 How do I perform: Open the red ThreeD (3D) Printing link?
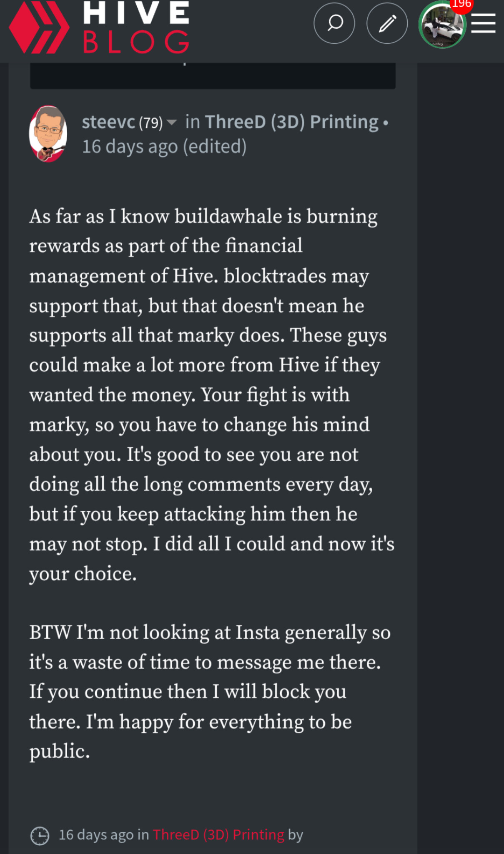click(218, 835)
